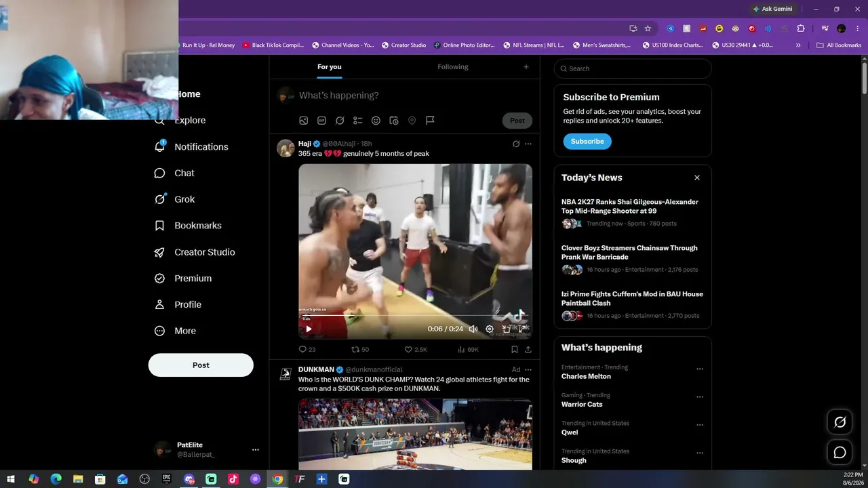Open the DUNKMAN ad video thumbnail
This screenshot has width=868, height=488.
415,434
